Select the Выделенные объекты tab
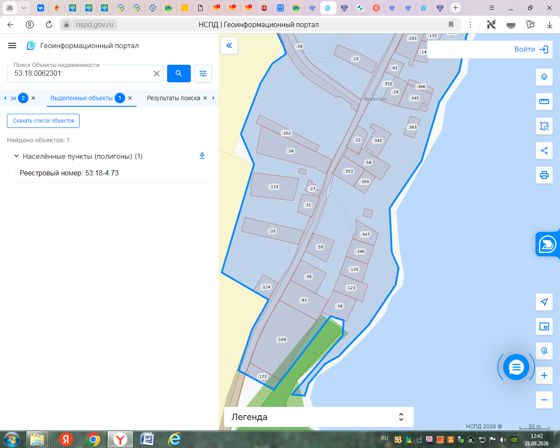The image size is (560, 448). [81, 98]
